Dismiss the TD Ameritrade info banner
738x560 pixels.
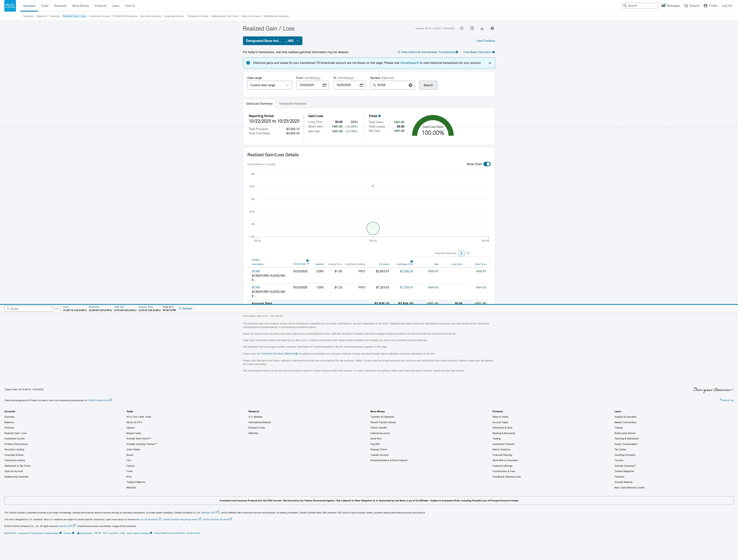pos(490,63)
